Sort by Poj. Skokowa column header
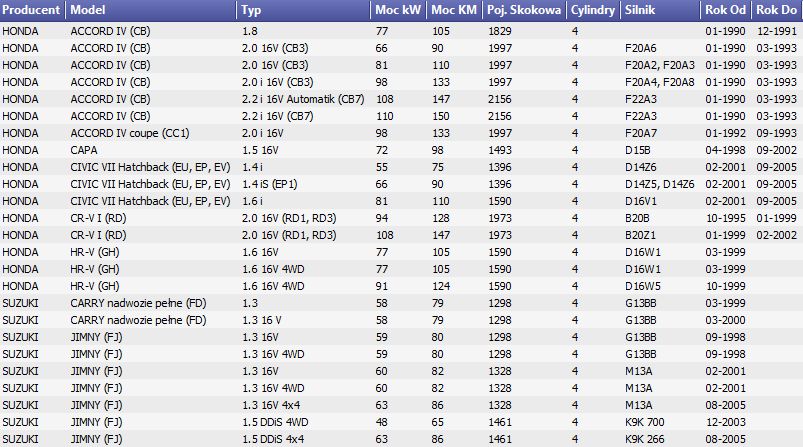 (x=524, y=10)
